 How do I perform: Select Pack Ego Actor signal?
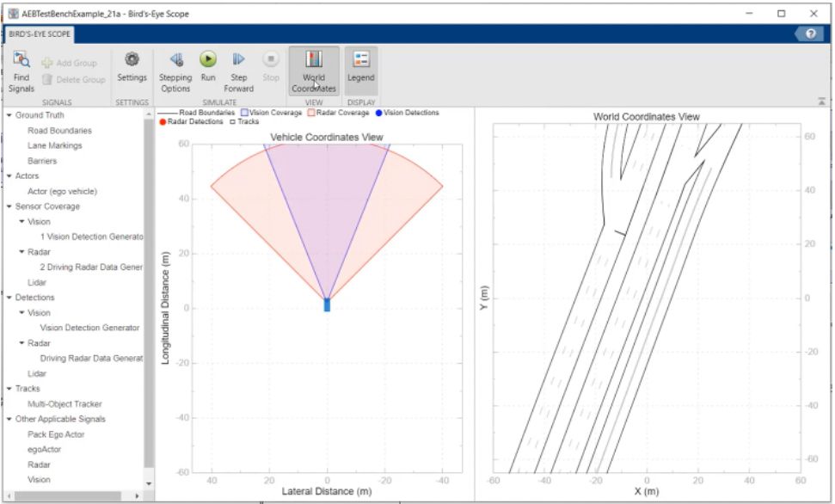(56, 434)
